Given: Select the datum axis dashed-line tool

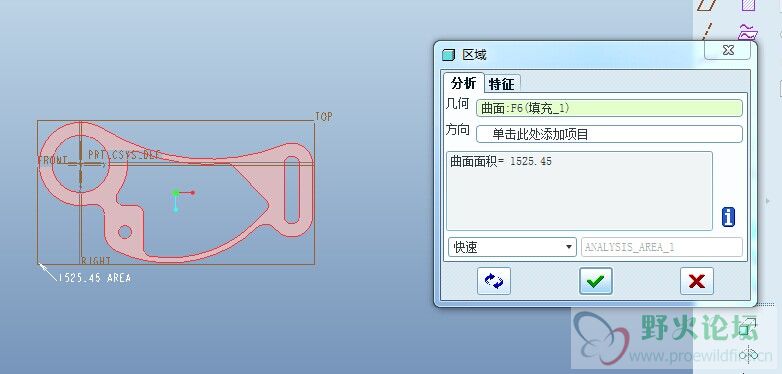Looking at the screenshot, I should click(706, 31).
